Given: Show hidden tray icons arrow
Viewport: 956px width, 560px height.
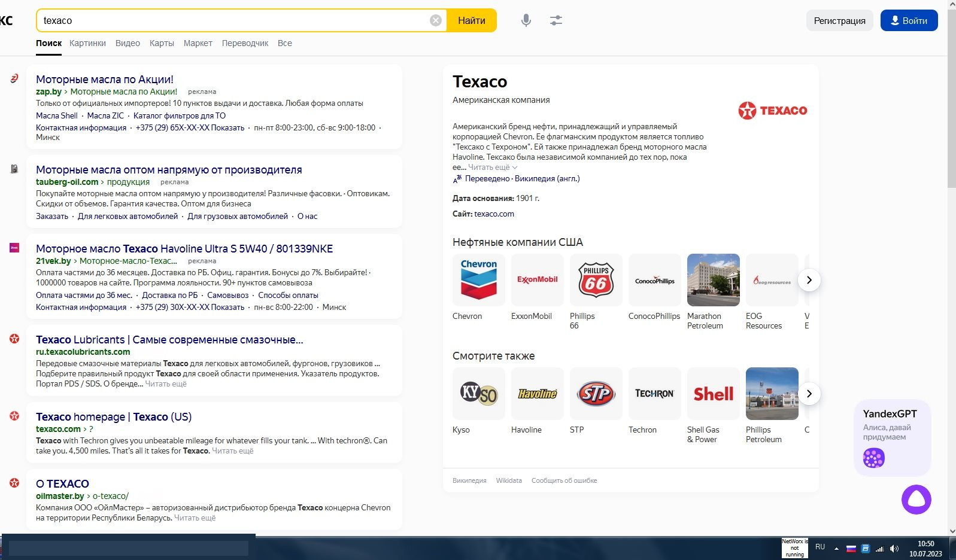Looking at the screenshot, I should 836,549.
